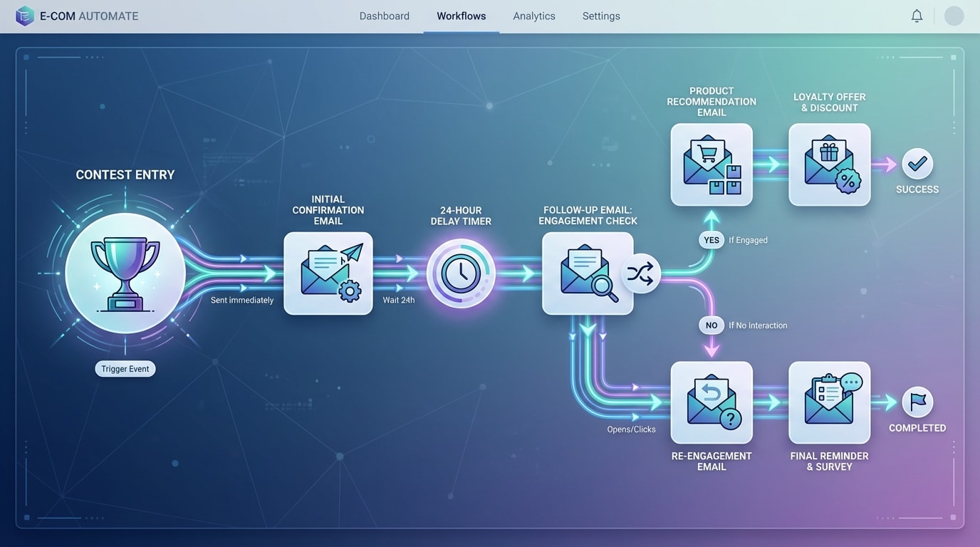Click the 24-Hour Delay Timer clock icon
The width and height of the screenshot is (980, 547).
point(461,273)
